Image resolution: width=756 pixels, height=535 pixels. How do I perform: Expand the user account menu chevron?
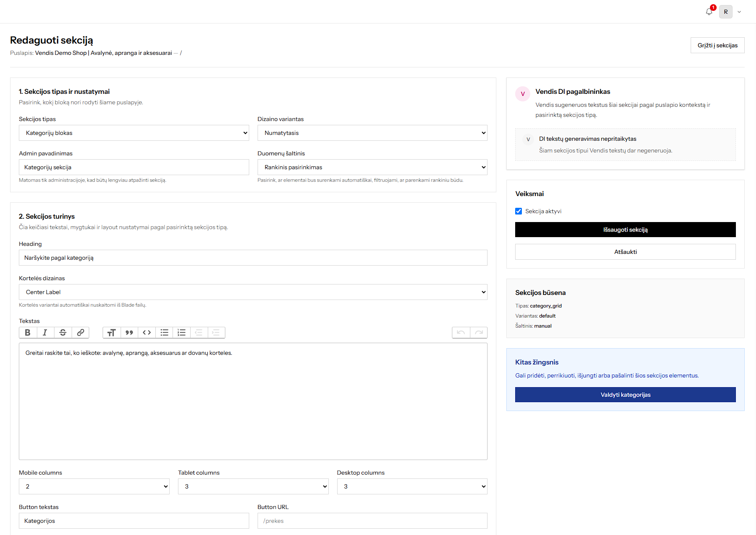[x=739, y=12]
